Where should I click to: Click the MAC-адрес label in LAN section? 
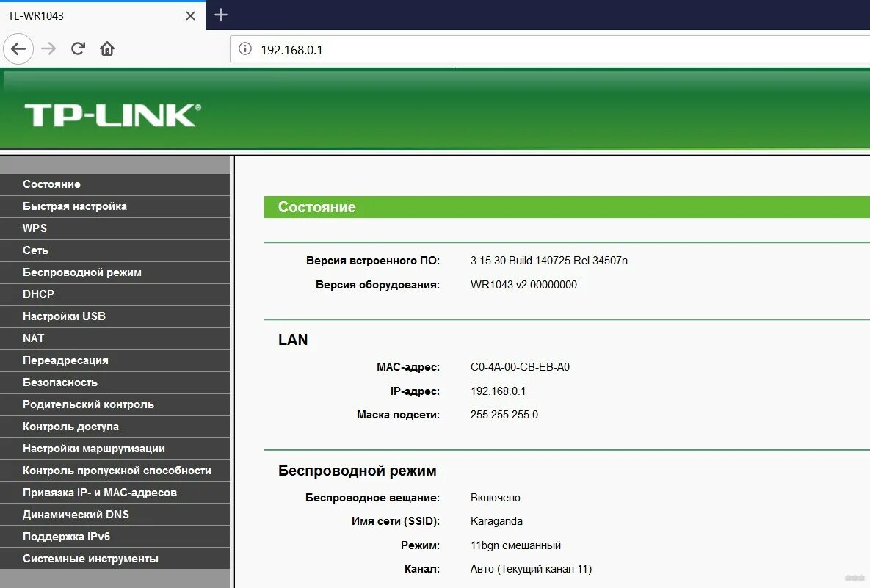click(407, 366)
